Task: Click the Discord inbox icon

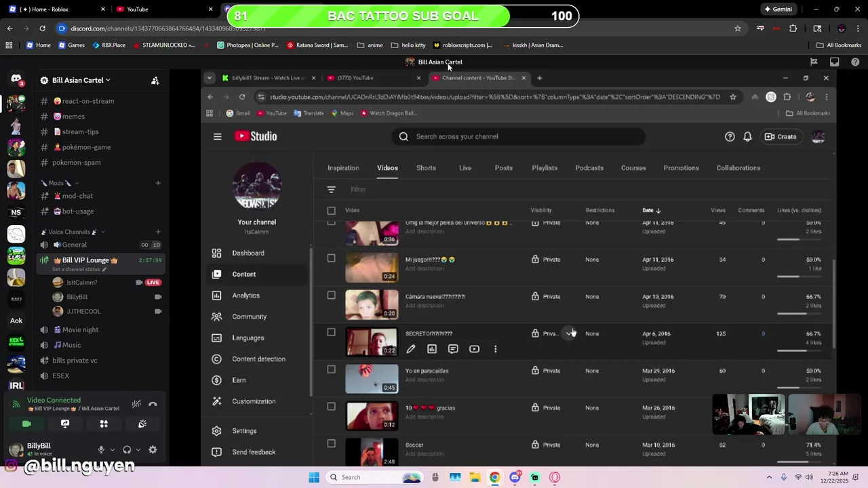Action: (834, 62)
